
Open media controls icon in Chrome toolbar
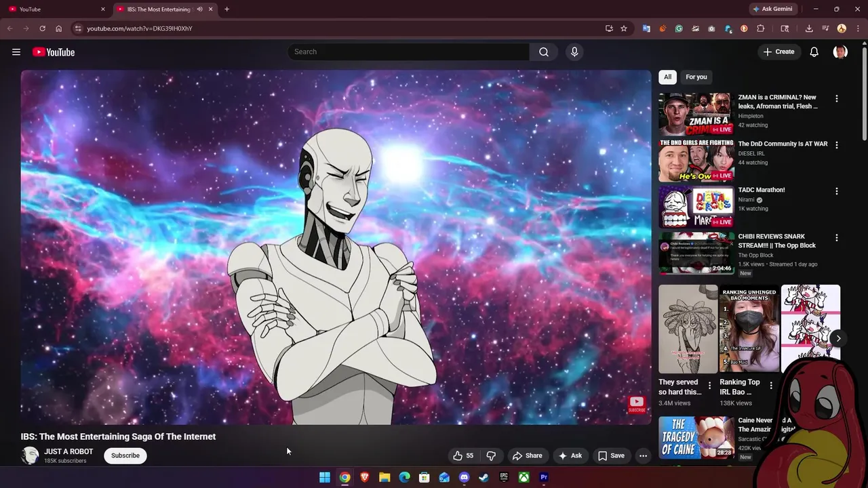pos(825,28)
